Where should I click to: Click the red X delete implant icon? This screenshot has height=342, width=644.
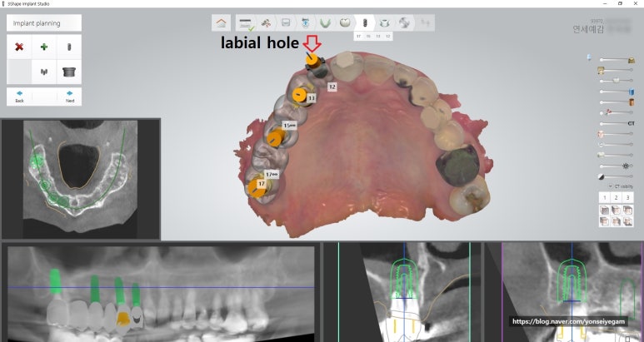coord(19,47)
